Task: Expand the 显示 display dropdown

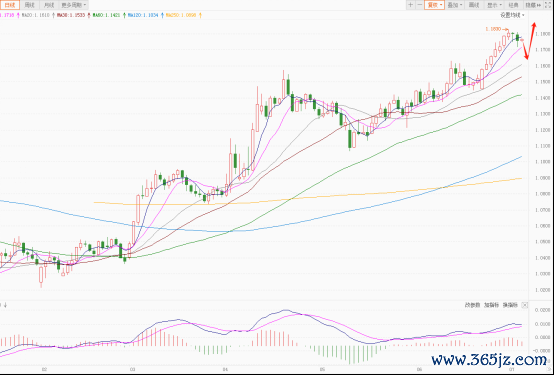Action: click(x=494, y=5)
